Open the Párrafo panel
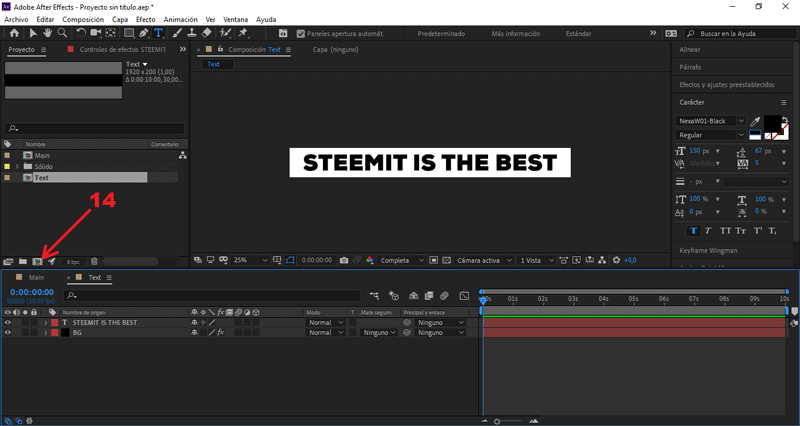This screenshot has width=800, height=426. 691,67
